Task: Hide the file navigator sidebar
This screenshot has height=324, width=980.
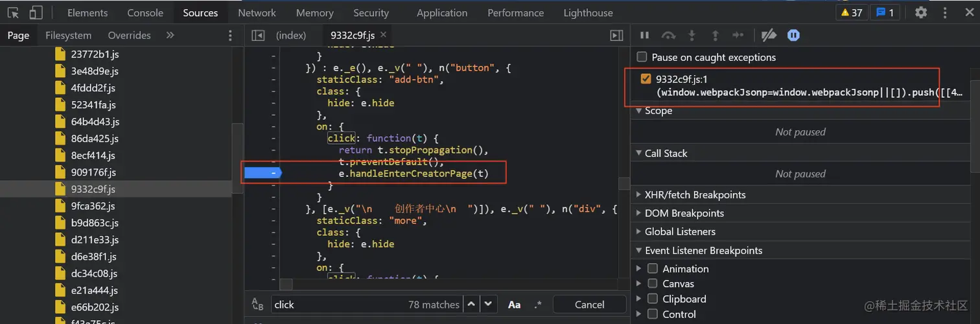Action: (258, 36)
